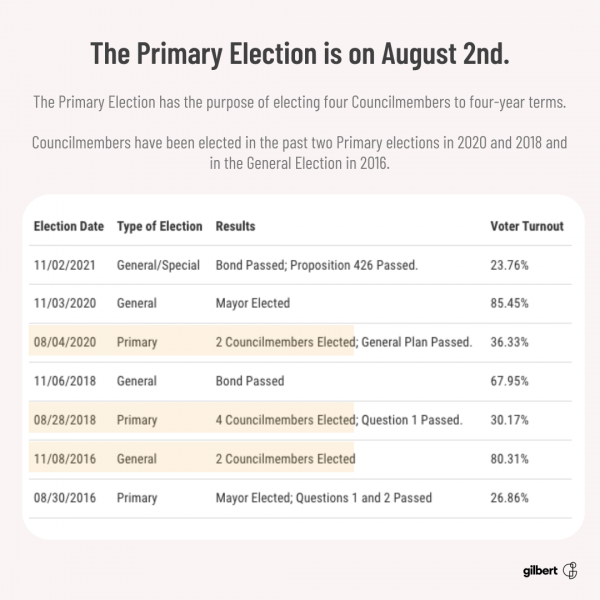Click the General/Special election type cell
The image size is (600, 600).
pos(160,266)
